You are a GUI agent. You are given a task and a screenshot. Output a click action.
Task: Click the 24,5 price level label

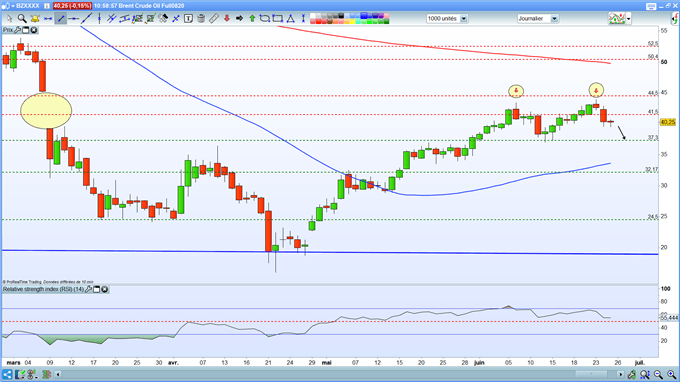pyautogui.click(x=653, y=216)
